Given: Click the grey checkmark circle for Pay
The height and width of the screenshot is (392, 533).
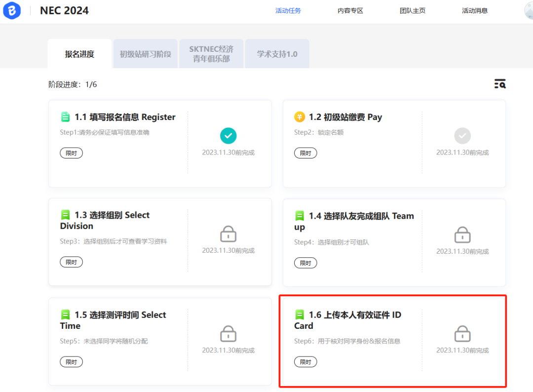Looking at the screenshot, I should 462,136.
